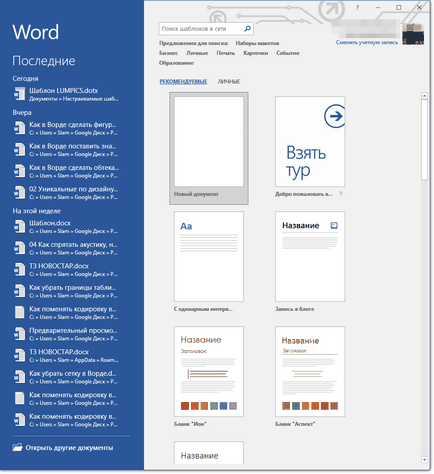Focus the online template search field
The height and width of the screenshot is (474, 434).
(202, 29)
